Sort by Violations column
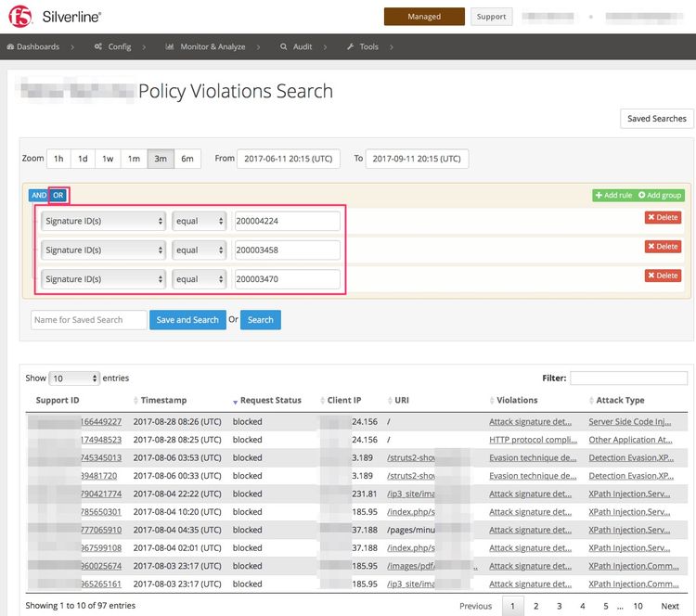Screen dimensions: 696x616 517,401
